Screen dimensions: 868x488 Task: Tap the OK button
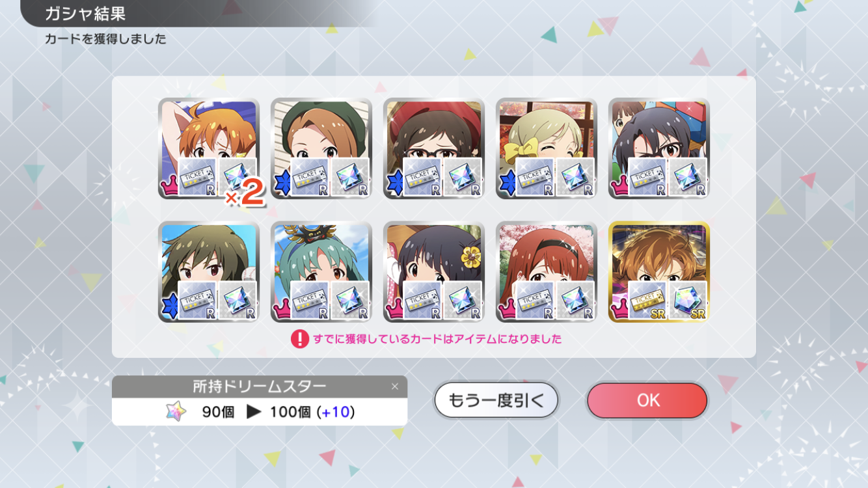pyautogui.click(x=647, y=400)
